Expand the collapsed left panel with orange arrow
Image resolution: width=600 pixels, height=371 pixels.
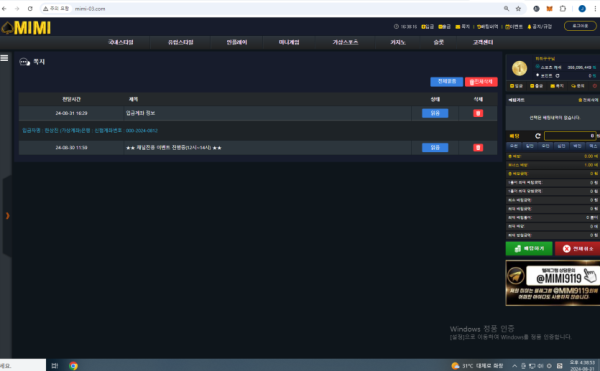point(7,216)
